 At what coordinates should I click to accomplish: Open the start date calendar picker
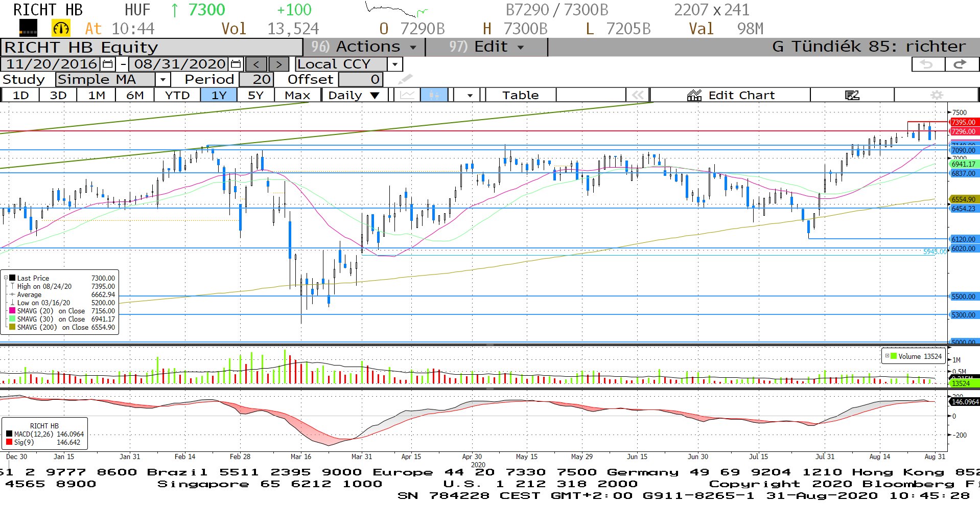108,64
